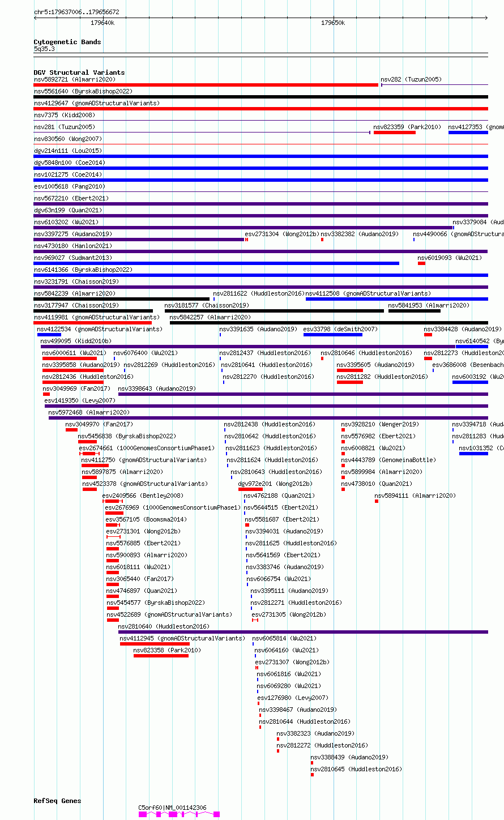Select nsv5672210 (Ebert2021) label
504x820 pixels.
click(x=71, y=199)
